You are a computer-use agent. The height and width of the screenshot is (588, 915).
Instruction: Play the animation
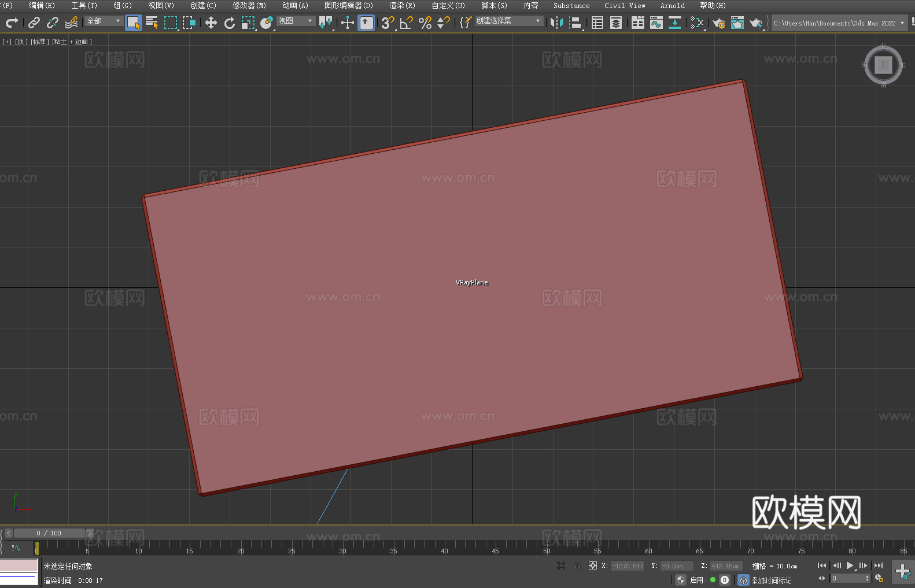[x=850, y=565]
